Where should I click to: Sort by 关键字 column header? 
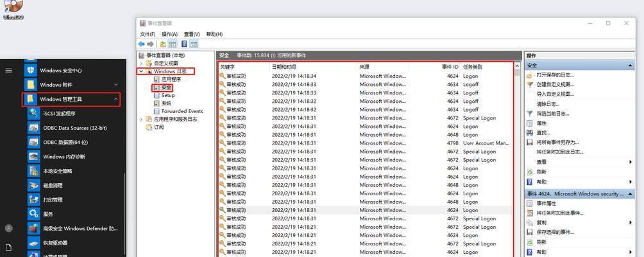tap(244, 67)
